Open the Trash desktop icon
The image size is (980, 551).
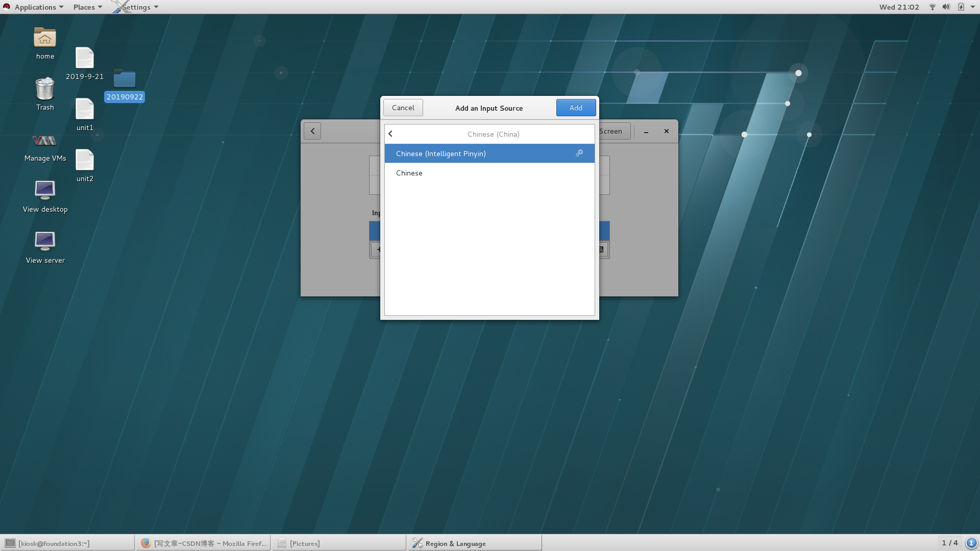click(45, 89)
